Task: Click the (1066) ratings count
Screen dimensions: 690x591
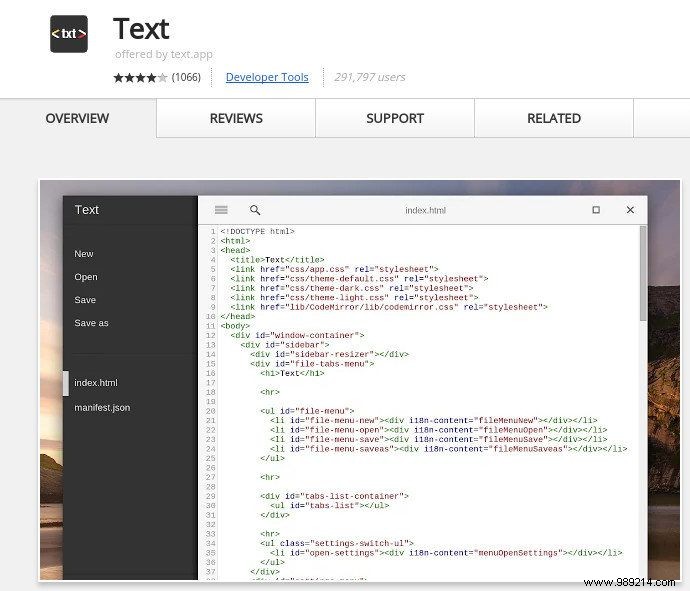Action: (186, 77)
